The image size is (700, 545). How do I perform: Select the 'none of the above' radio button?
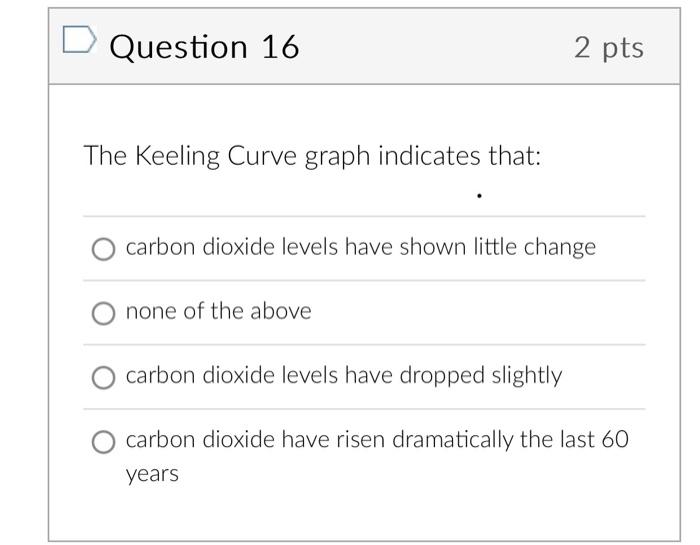tap(103, 314)
